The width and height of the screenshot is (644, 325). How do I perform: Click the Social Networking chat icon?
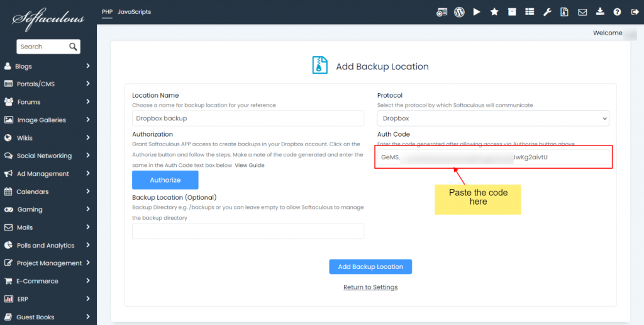click(9, 156)
